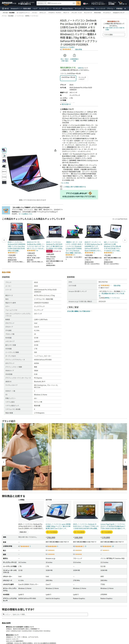Click the お客様情報の保護 icon
The width and height of the screenshot is (129, 644).
click(x=74, y=55)
